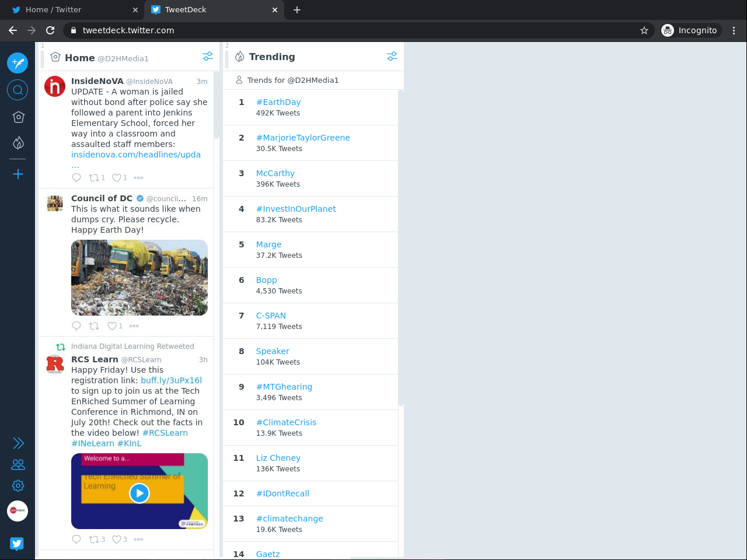Click the D2HMedia profile avatar in sidebar
747x560 pixels.
(18, 510)
